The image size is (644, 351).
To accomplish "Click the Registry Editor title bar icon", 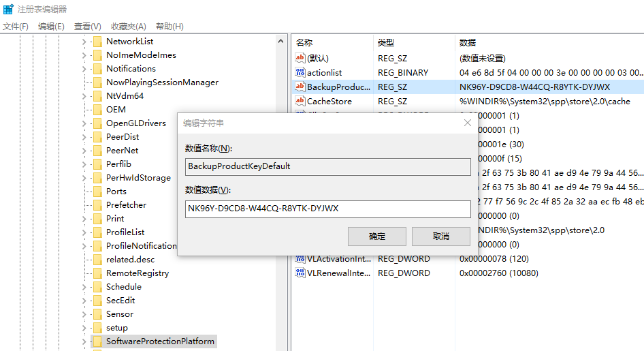I will (x=8, y=9).
